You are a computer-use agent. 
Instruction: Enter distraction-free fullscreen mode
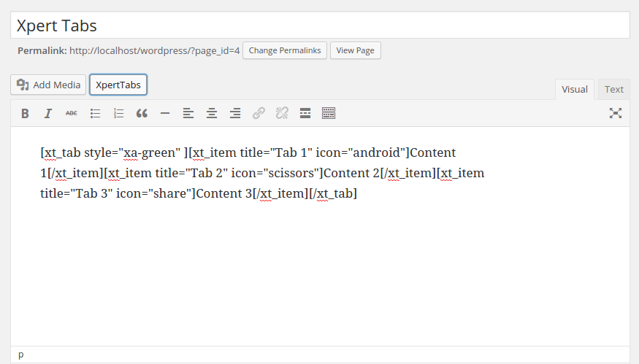click(x=616, y=113)
